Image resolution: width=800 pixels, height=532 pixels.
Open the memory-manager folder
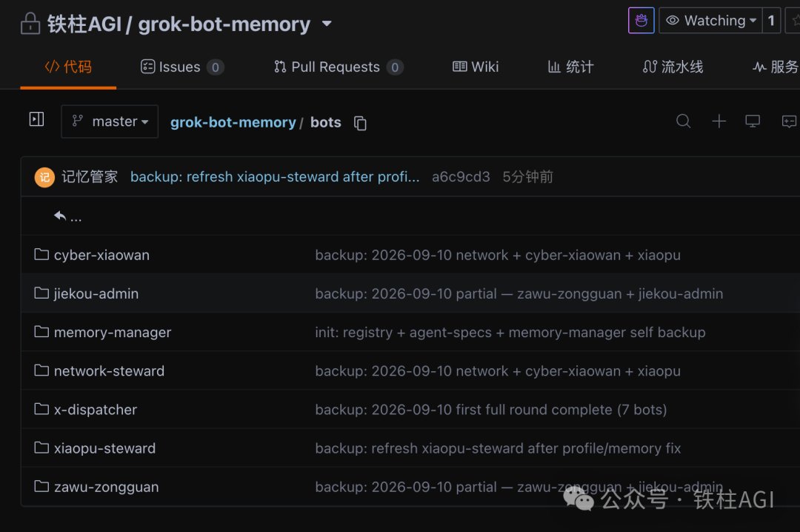click(113, 333)
